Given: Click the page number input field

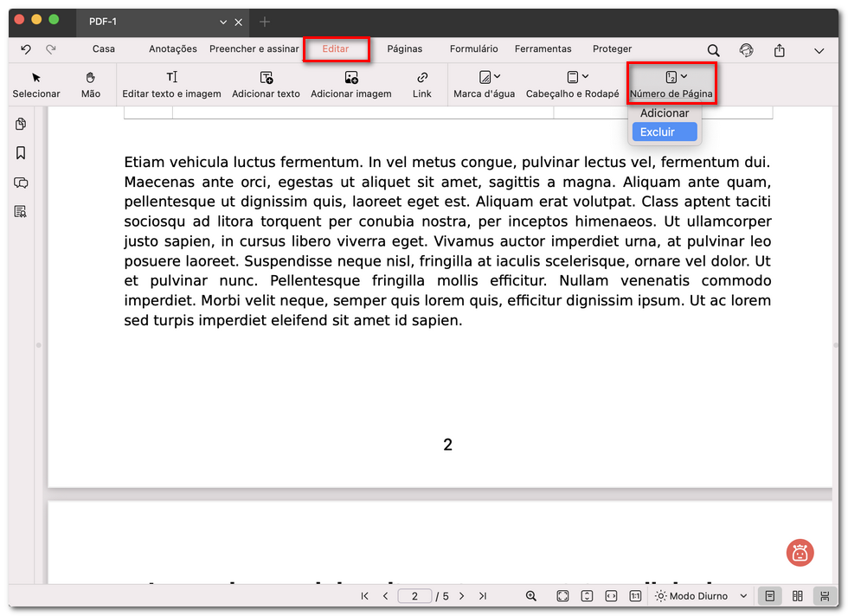Looking at the screenshot, I should click(414, 595).
